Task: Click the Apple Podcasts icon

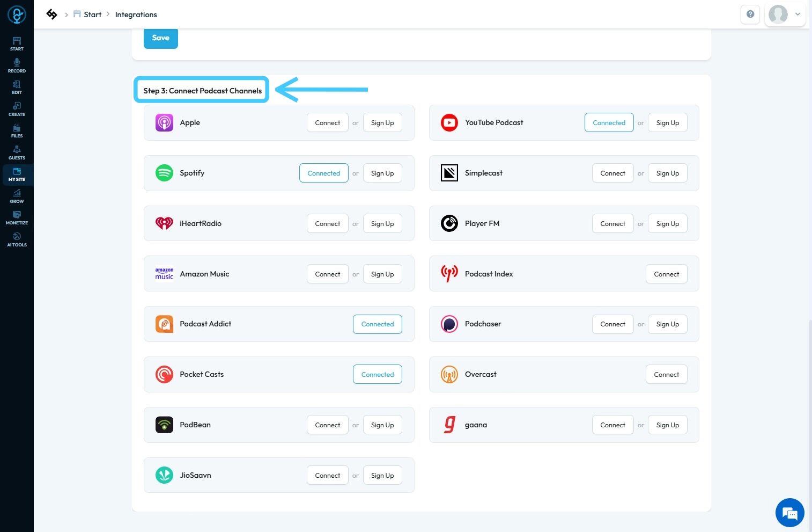Action: pyautogui.click(x=164, y=122)
